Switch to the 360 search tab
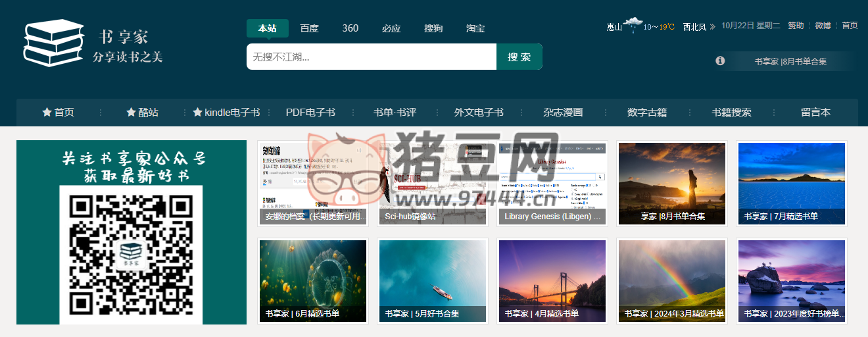Viewport: 868px width, 337px height. pos(350,28)
